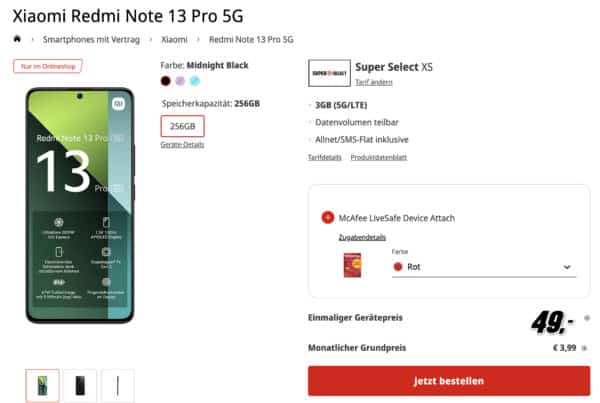Select the 256GB storage option
Viewport: 600px width, 403px height.
[182, 127]
